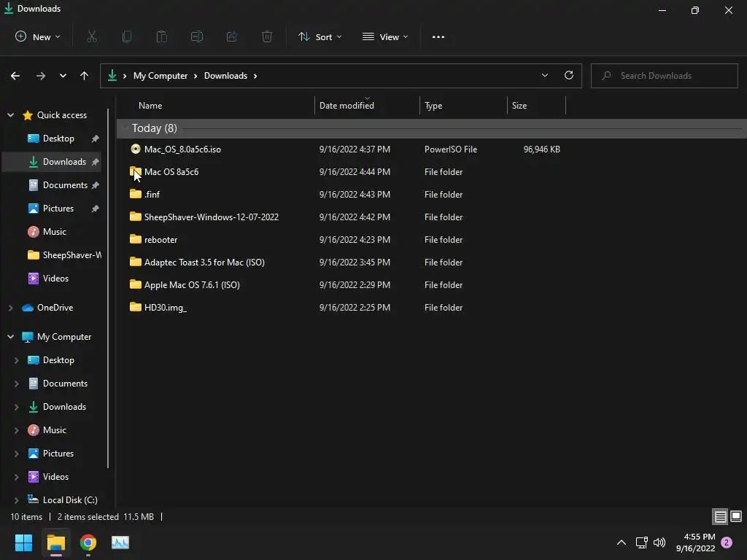This screenshot has width=747, height=560.
Task: Collapse the Quick access tree section
Action: pyautogui.click(x=10, y=114)
